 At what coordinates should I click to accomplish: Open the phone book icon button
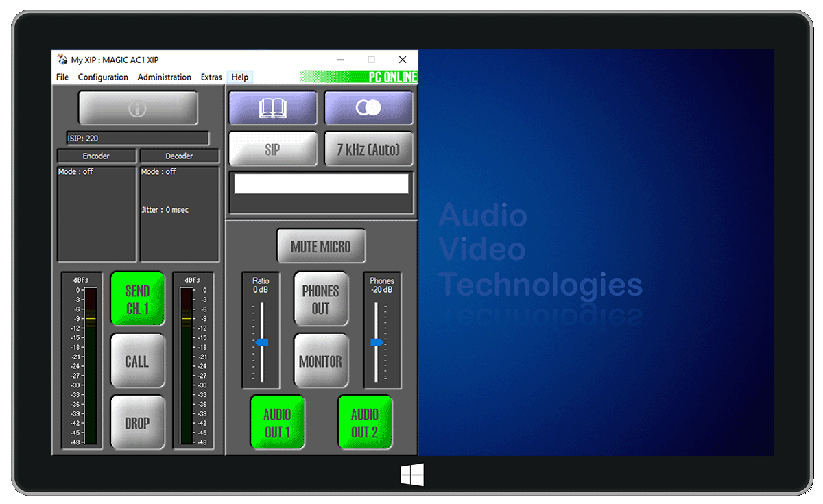point(272,108)
